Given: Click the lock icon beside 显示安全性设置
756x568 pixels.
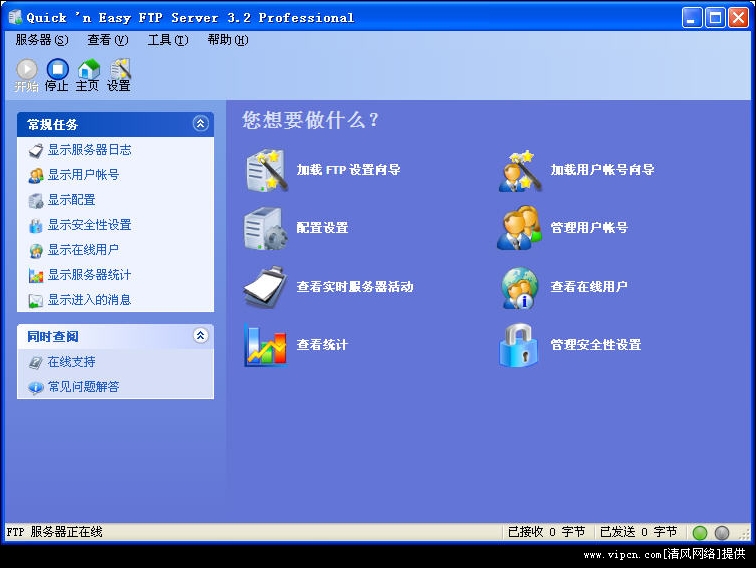Looking at the screenshot, I should (36, 226).
